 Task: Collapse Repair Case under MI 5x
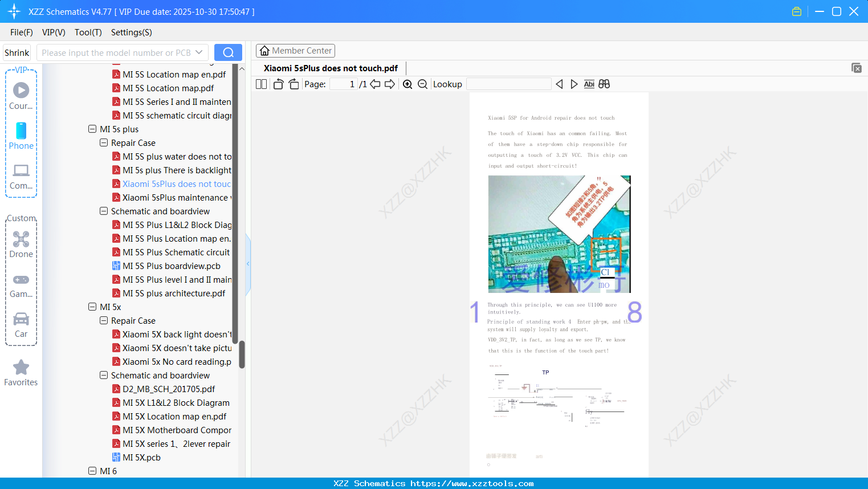pos(104,320)
